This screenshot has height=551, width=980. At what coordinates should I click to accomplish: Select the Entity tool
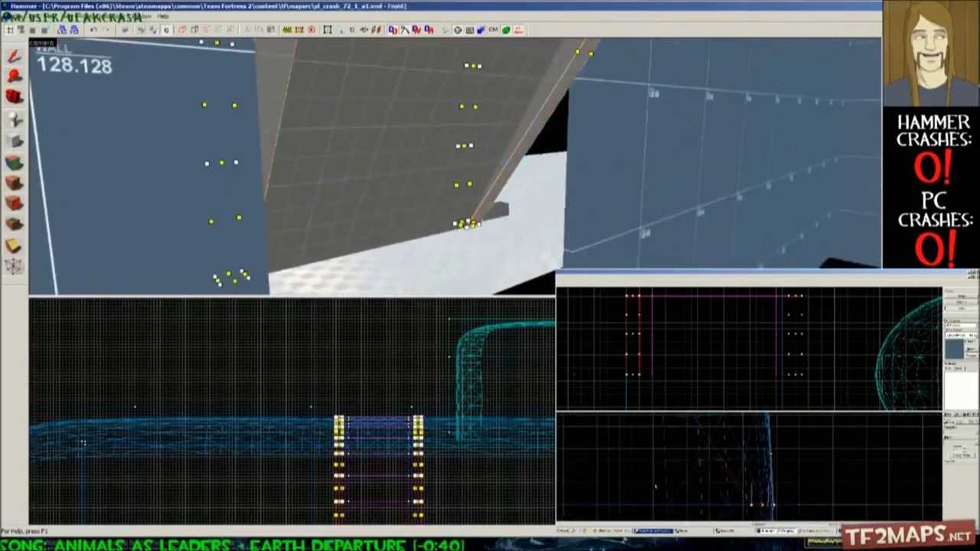click(14, 119)
